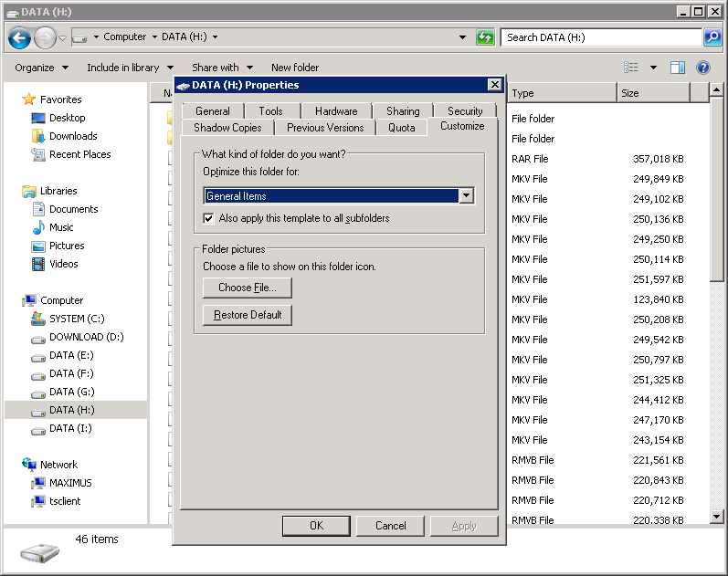The width and height of the screenshot is (728, 576).
Task: Close the DATA (H:) Properties dialog
Action: (495, 85)
